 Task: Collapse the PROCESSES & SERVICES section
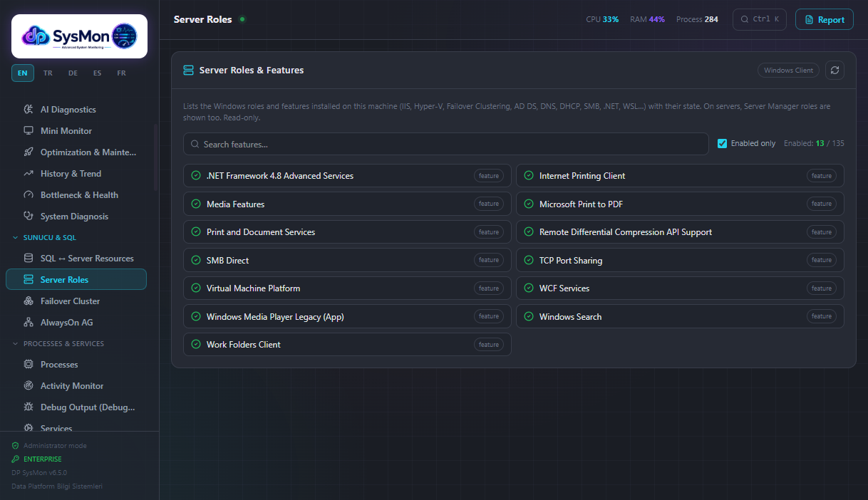(58, 343)
